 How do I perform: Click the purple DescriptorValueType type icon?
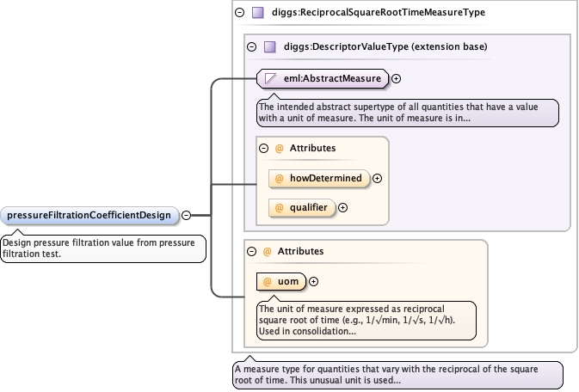pos(269,46)
